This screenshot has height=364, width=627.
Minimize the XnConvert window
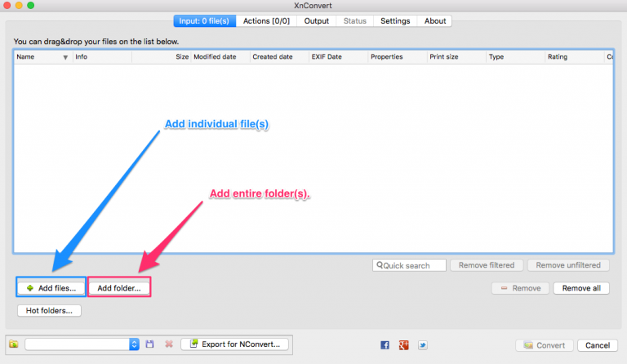tap(19, 5)
